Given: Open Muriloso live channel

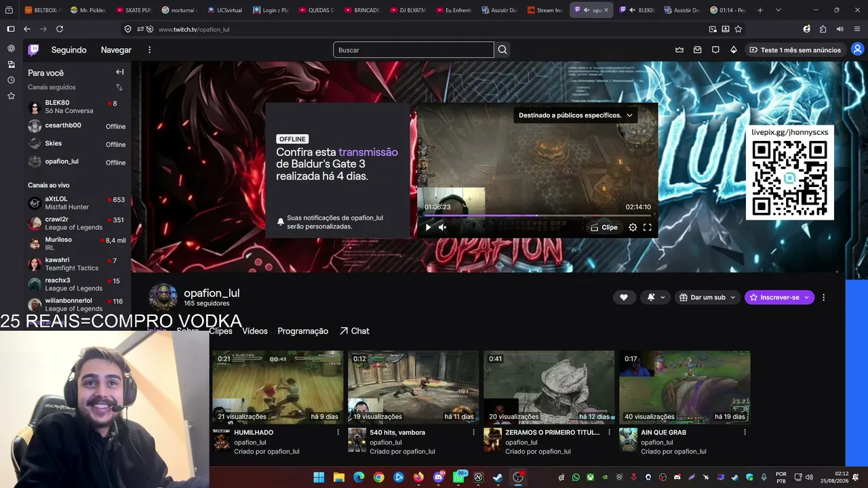Looking at the screenshot, I should [x=77, y=244].
